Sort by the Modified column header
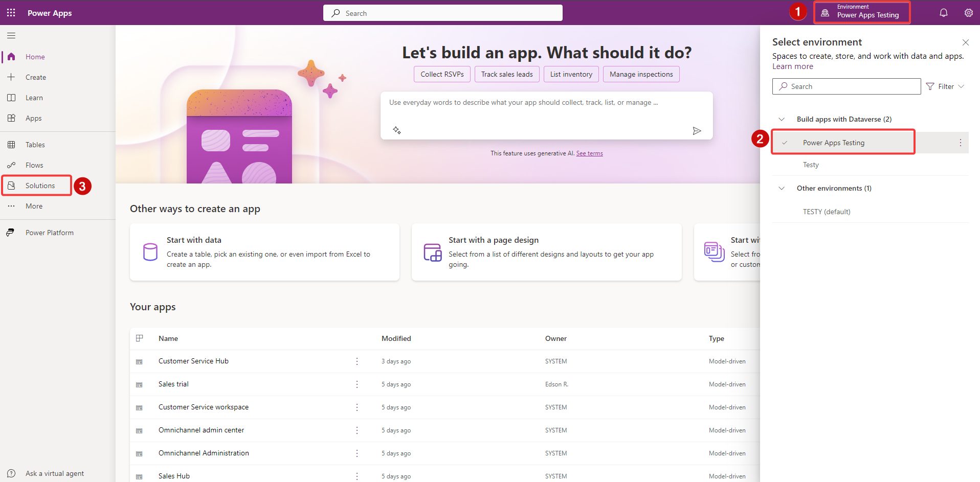The image size is (980, 482). [396, 338]
